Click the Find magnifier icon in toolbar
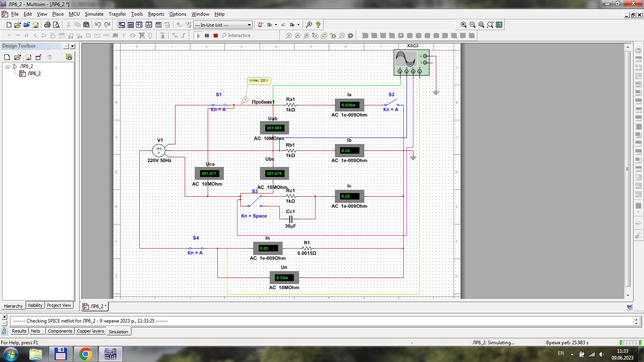The height and width of the screenshot is (362, 644). coord(309,25)
